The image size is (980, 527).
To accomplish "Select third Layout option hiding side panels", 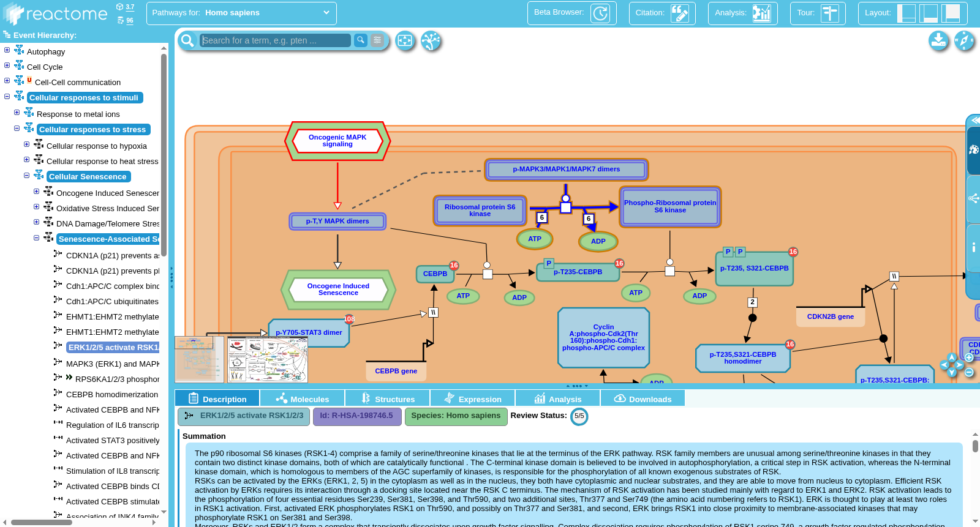I will point(951,13).
